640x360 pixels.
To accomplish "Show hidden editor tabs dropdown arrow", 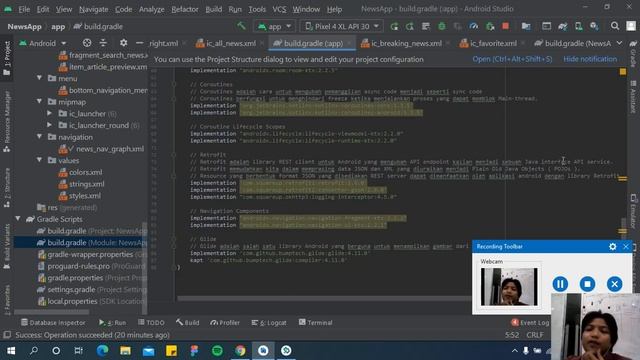I will 619,43.
